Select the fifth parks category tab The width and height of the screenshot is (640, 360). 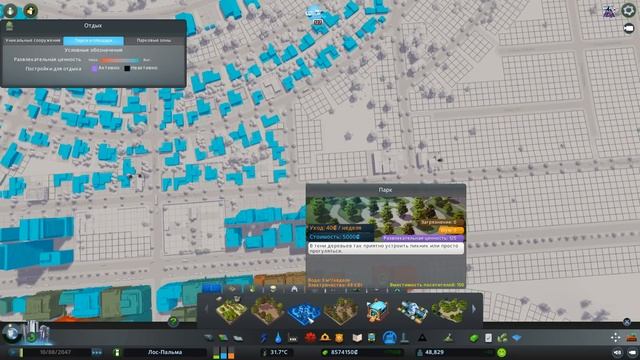click(294, 289)
